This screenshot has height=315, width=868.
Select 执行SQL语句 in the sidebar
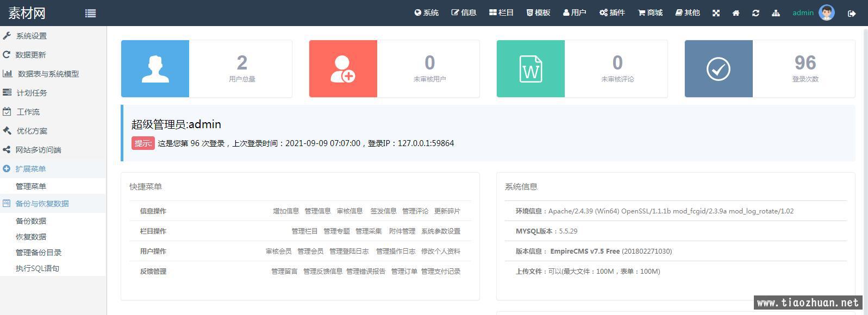pyautogui.click(x=38, y=268)
